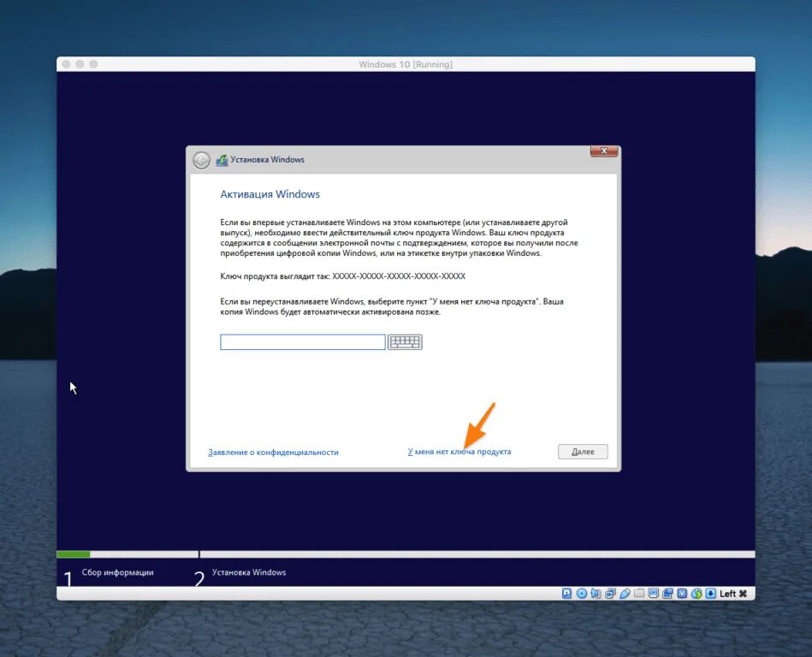This screenshot has width=812, height=657.
Task: Click the product key input field
Action: (303, 341)
